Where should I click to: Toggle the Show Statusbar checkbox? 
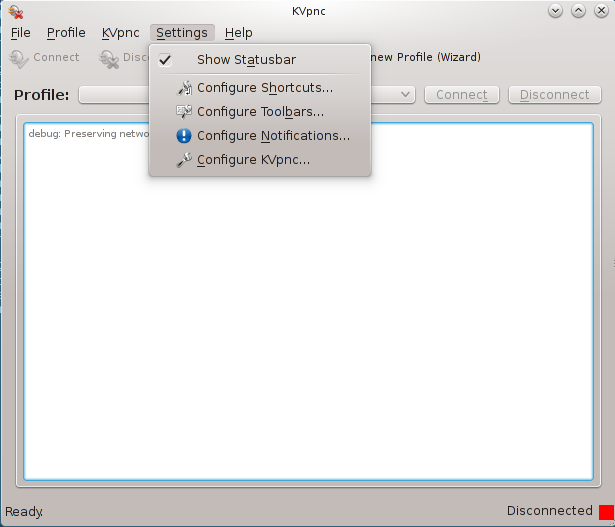click(165, 60)
